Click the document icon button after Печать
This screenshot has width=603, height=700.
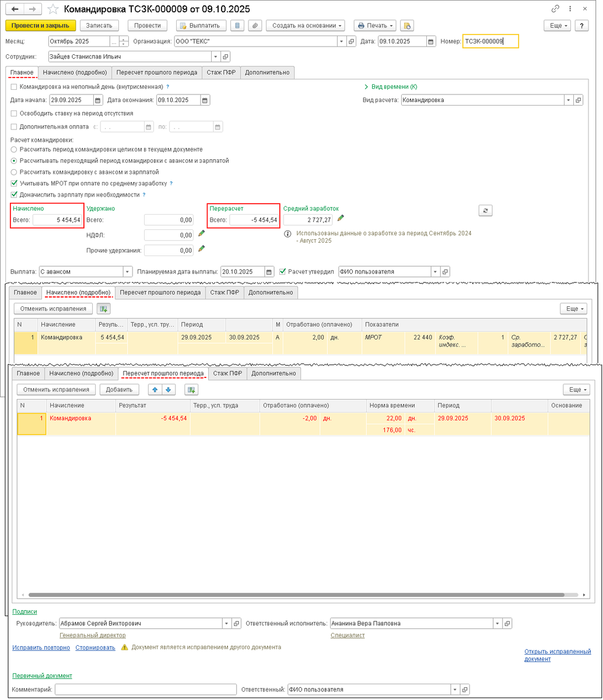coord(407,26)
